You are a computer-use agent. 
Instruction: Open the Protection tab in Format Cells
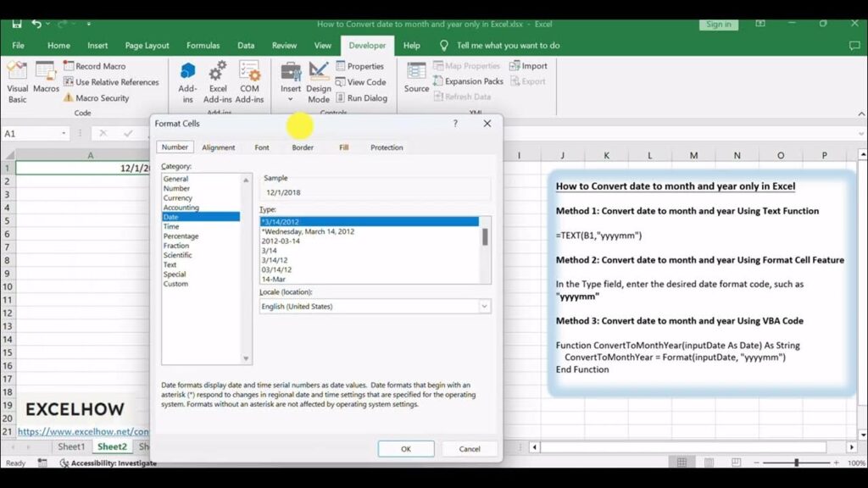point(387,147)
